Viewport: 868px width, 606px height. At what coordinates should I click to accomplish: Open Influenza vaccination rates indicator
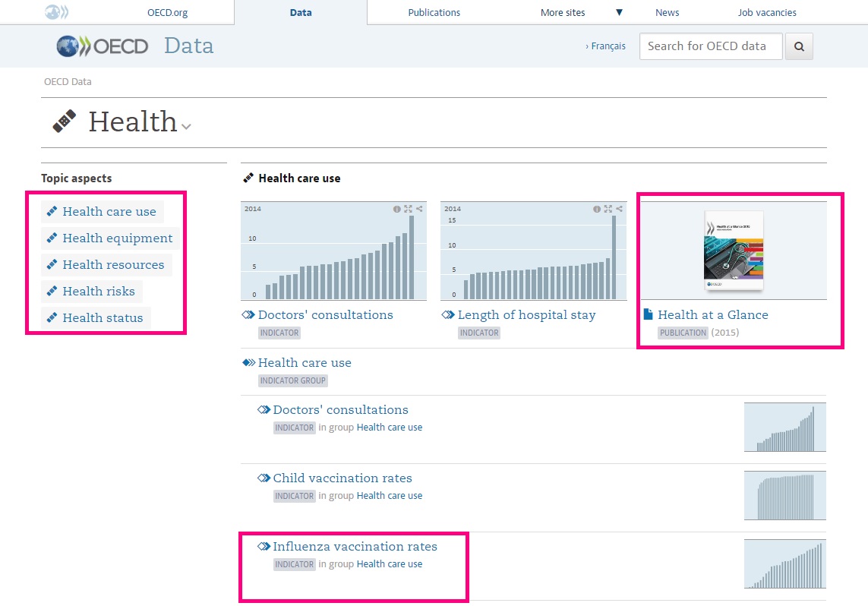[355, 547]
